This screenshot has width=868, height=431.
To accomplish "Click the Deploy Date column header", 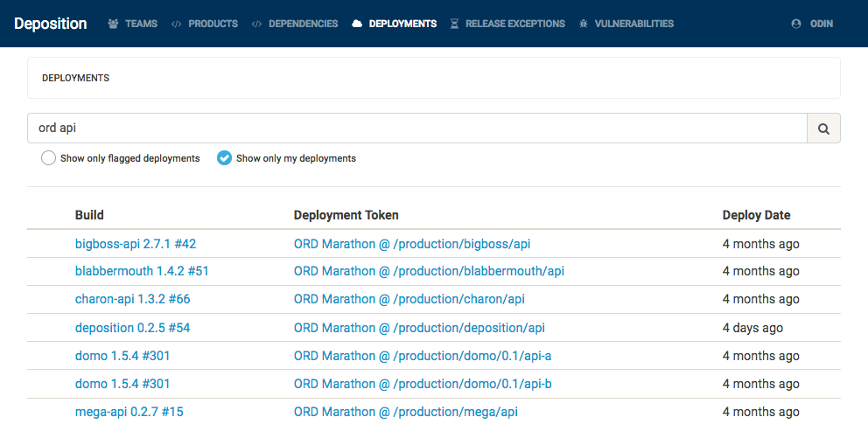I will [756, 215].
